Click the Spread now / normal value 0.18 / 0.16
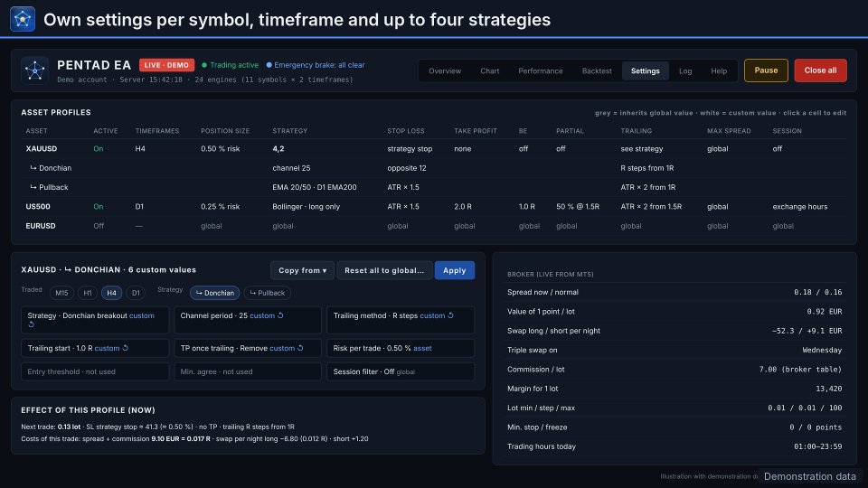The image size is (868, 488). [x=817, y=292]
